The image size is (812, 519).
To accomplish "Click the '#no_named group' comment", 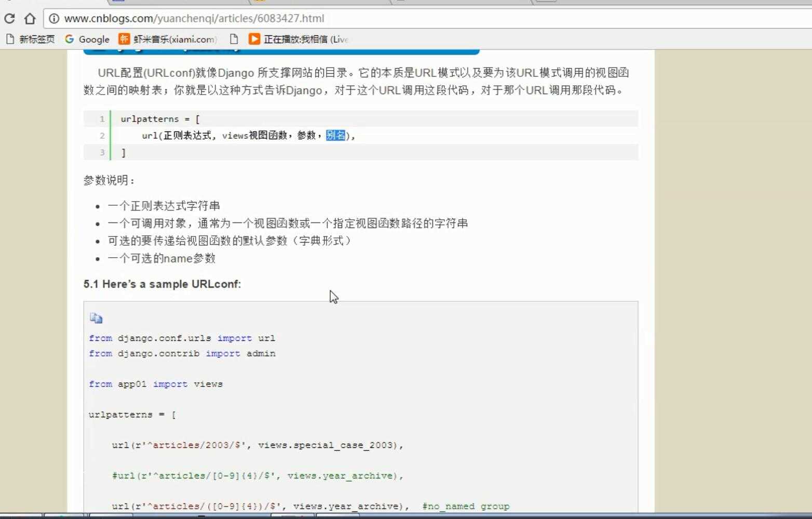I will 466,506.
